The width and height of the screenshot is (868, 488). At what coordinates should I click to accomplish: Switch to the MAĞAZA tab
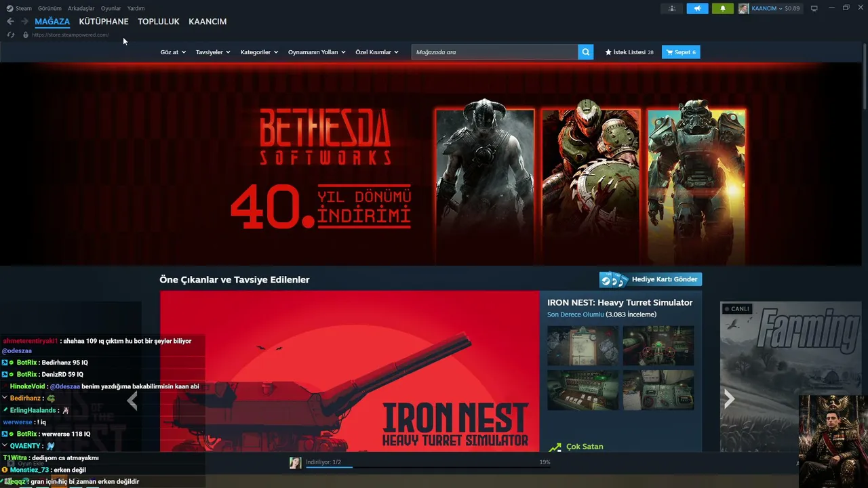pos(52,22)
